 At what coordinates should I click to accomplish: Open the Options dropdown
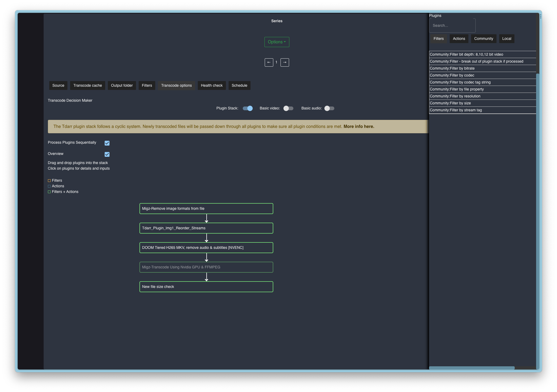tap(276, 42)
